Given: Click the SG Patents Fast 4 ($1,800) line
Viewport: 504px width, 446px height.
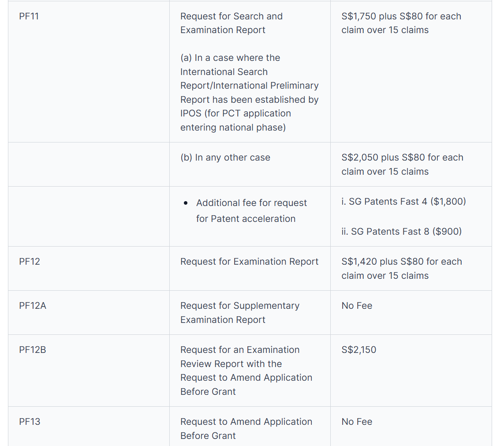Looking at the screenshot, I should coord(403,202).
